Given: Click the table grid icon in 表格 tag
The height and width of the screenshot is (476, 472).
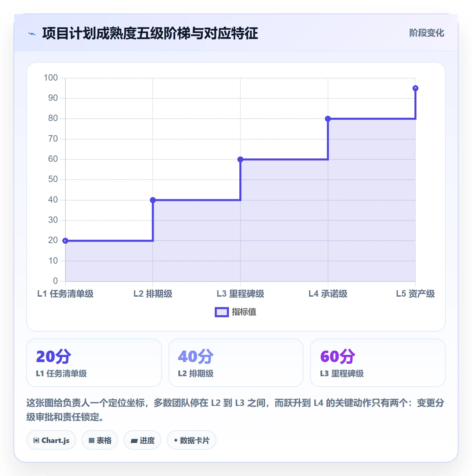Looking at the screenshot, I should point(91,440).
